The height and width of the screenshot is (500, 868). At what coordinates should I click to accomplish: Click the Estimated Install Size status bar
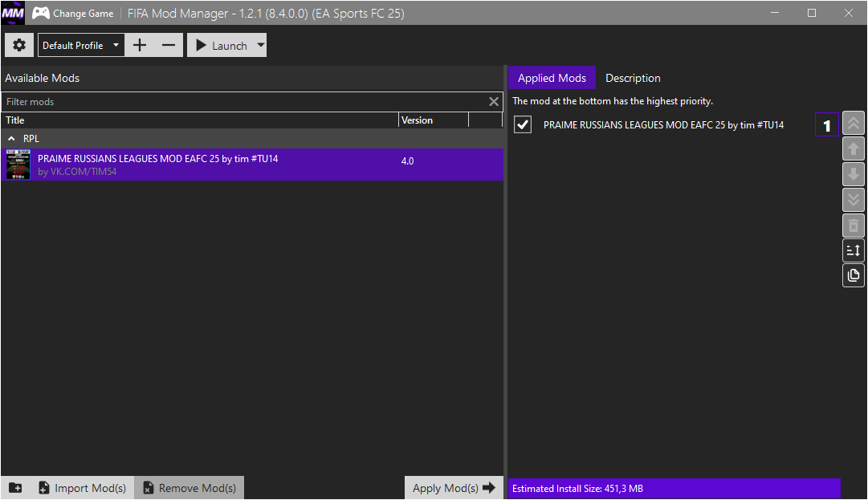tap(674, 489)
